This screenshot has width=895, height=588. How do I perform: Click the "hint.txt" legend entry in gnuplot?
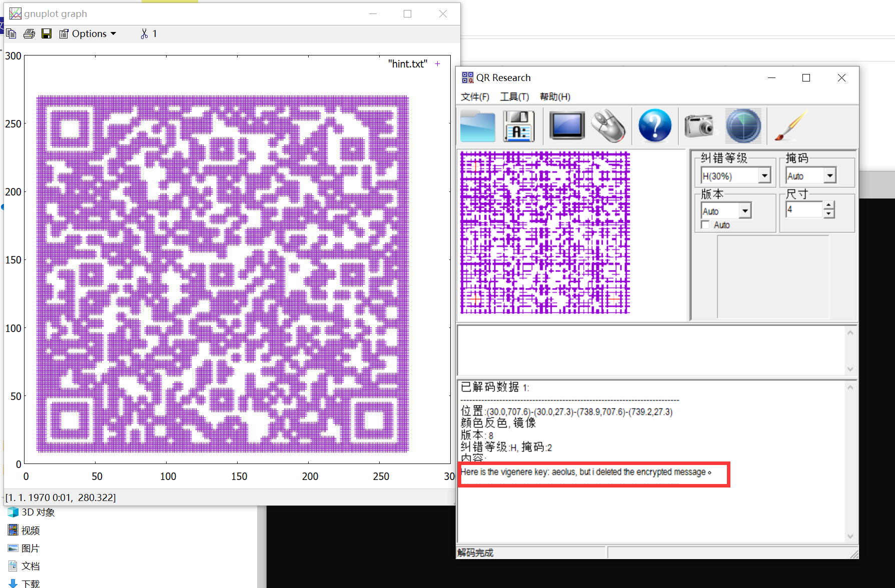point(407,64)
